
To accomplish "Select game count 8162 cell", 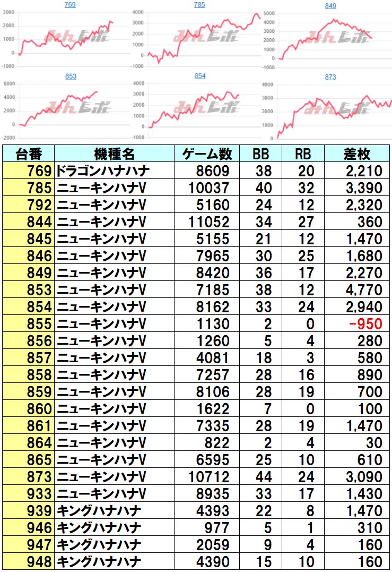I will (x=206, y=306).
